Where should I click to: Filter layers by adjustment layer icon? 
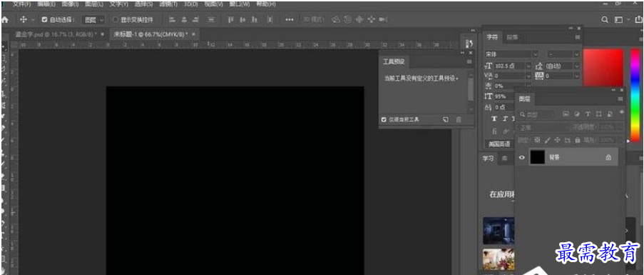point(577,114)
